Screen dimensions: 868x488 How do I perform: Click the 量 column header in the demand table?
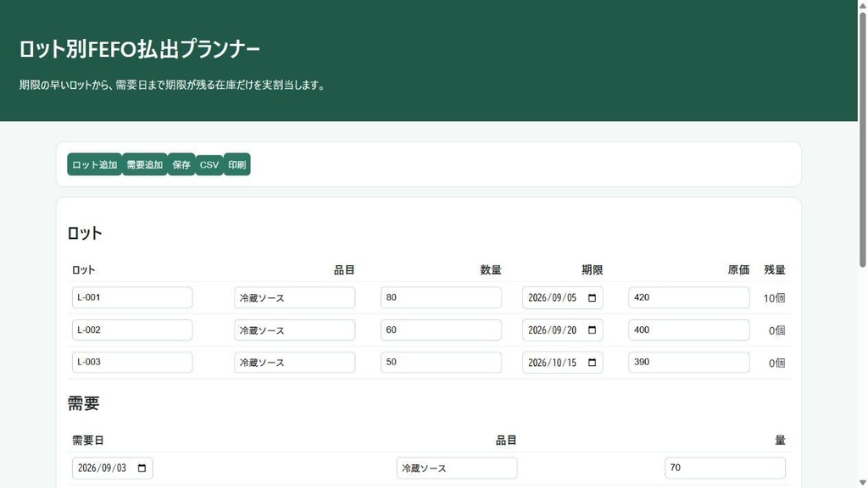point(780,441)
